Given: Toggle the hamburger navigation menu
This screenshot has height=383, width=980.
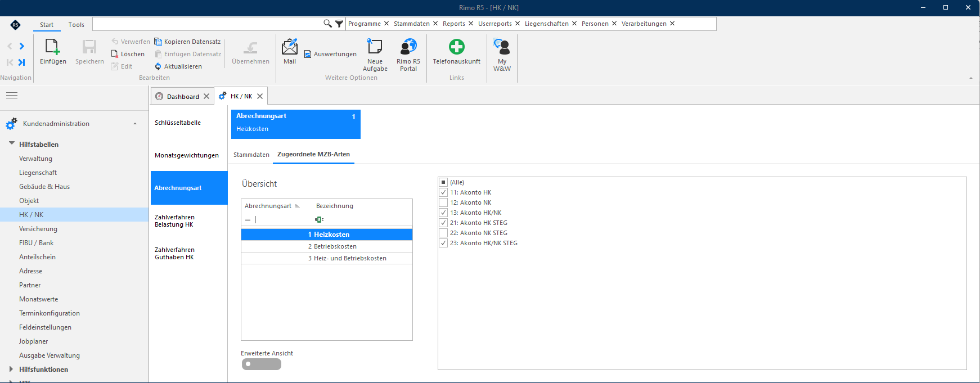Looking at the screenshot, I should coord(12,96).
